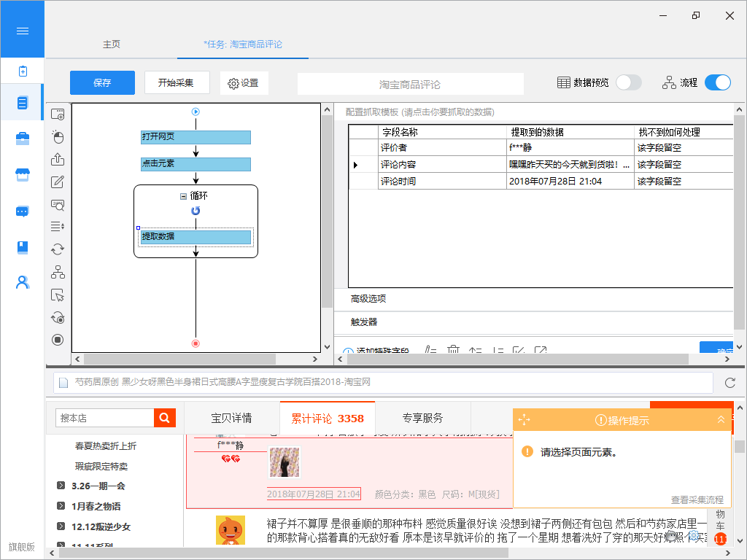
Task: Click the config panel horizontal scrollbar
Action: click(517, 359)
